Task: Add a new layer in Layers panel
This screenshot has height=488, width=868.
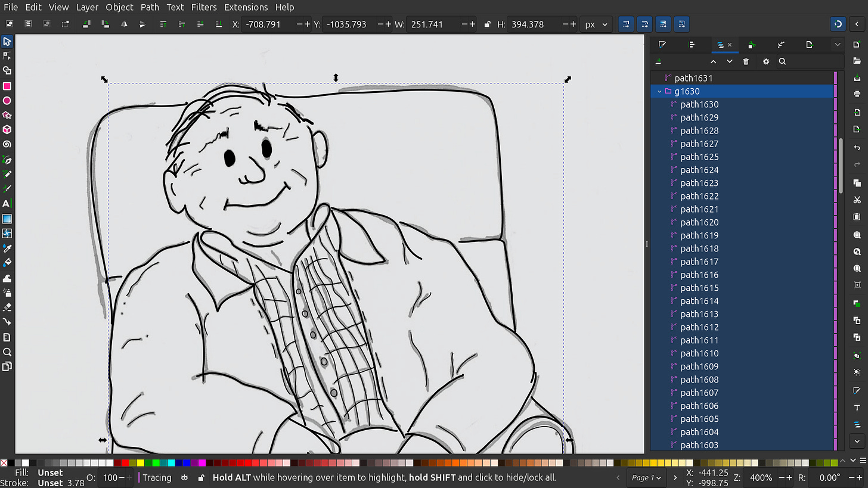Action: click(659, 61)
